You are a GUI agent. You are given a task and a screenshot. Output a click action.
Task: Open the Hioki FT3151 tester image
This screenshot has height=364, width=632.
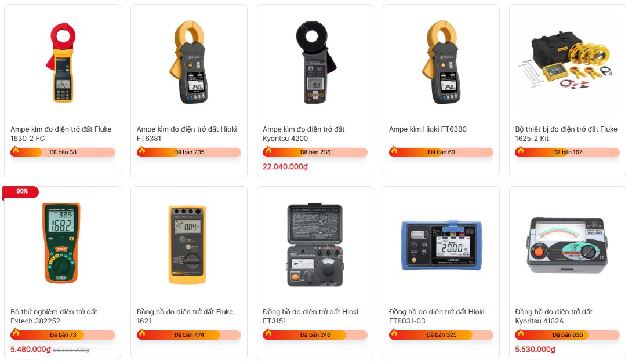[x=315, y=245]
